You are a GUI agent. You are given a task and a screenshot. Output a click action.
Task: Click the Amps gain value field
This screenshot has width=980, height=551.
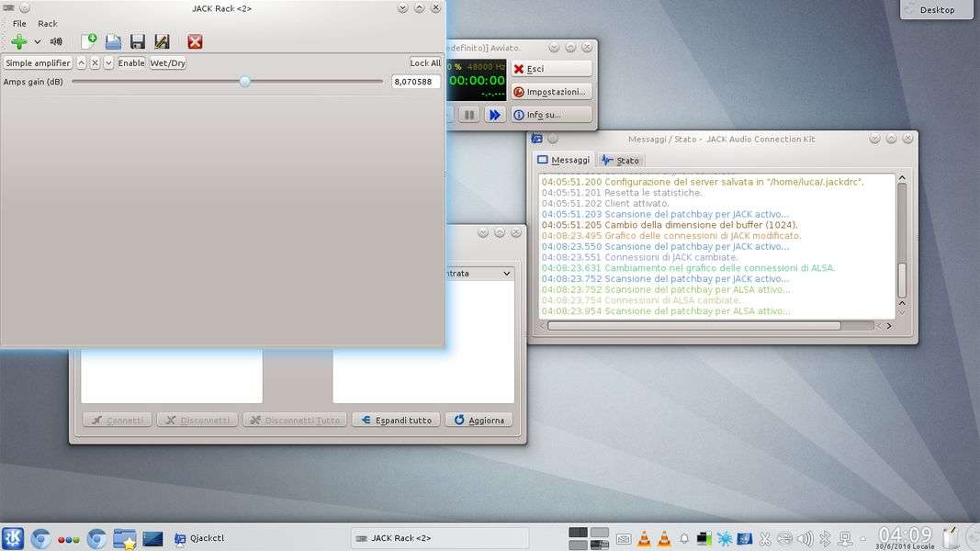(416, 82)
